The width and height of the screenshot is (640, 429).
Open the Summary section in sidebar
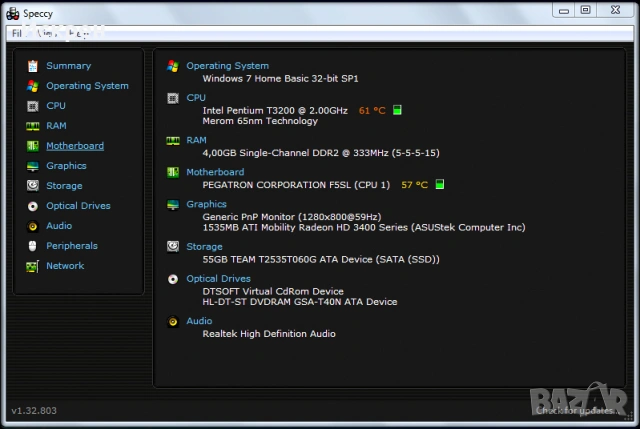coord(69,66)
